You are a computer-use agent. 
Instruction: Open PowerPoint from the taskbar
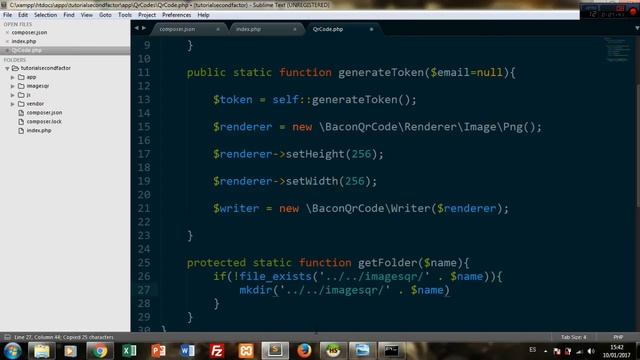click(158, 351)
